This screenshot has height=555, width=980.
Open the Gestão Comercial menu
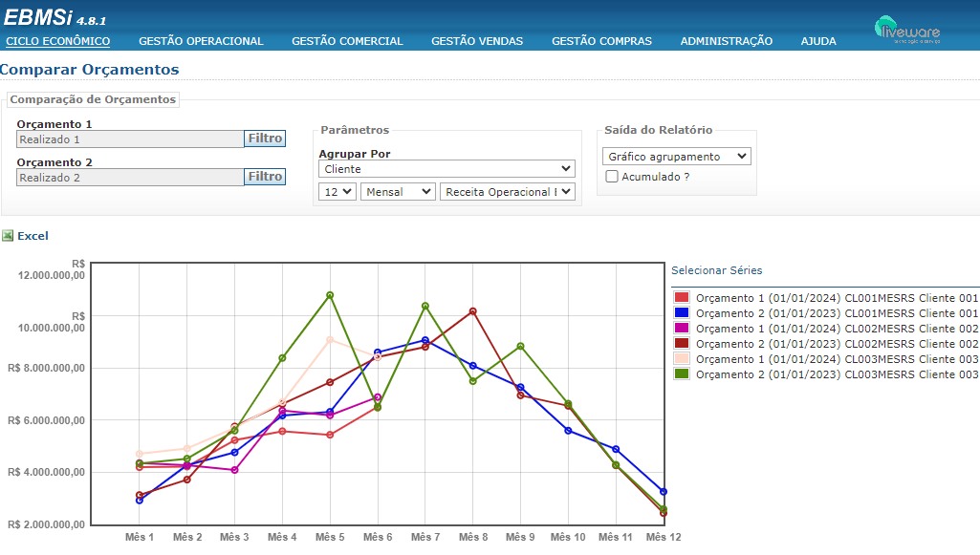tap(347, 41)
